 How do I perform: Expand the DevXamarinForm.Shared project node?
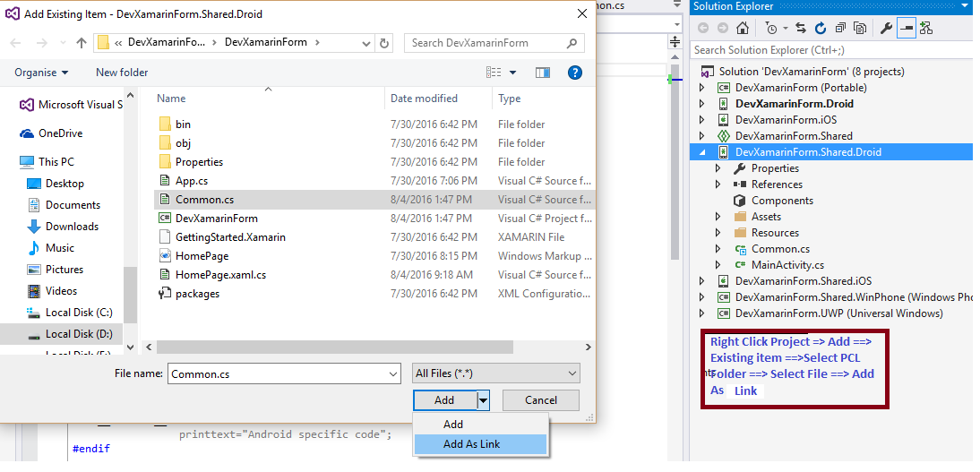coord(702,135)
